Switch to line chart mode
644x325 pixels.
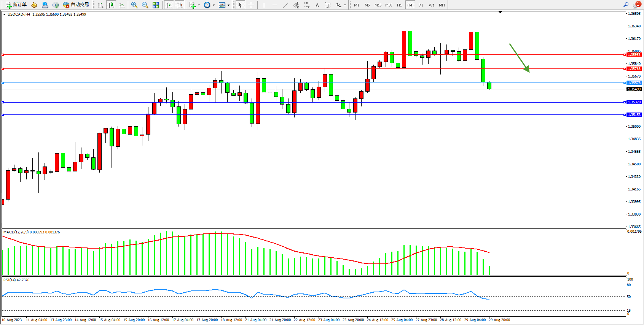122,5
